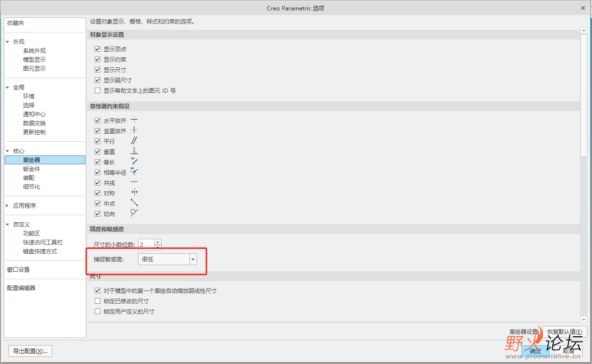The width and height of the screenshot is (592, 364).
Task: Open 快速访问工具栏 customization page
Action: [x=43, y=243]
